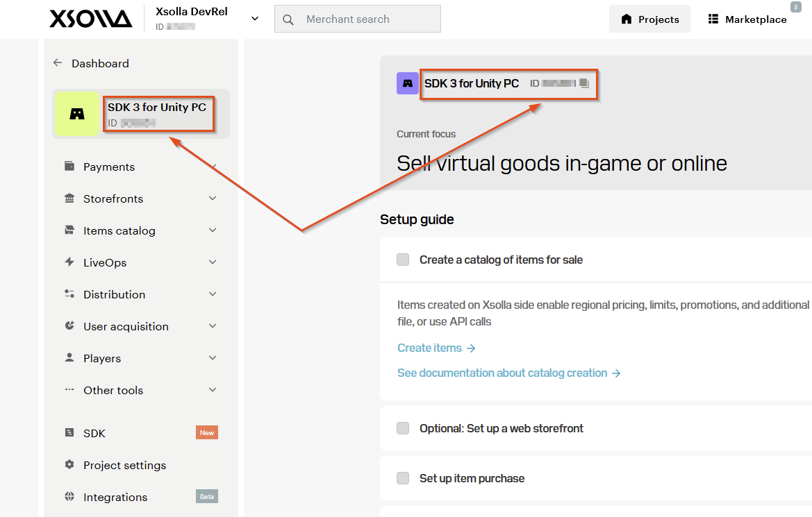Click the Payments wallet icon

(x=69, y=166)
